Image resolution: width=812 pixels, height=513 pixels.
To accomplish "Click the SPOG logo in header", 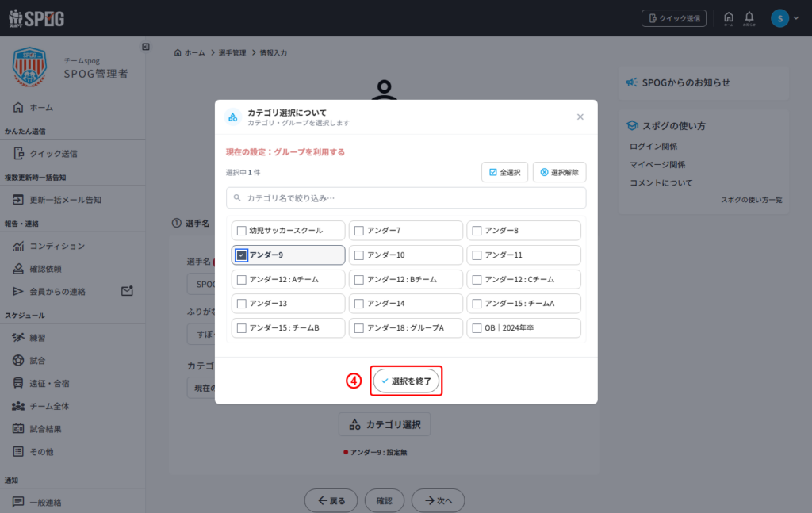I will [36, 18].
